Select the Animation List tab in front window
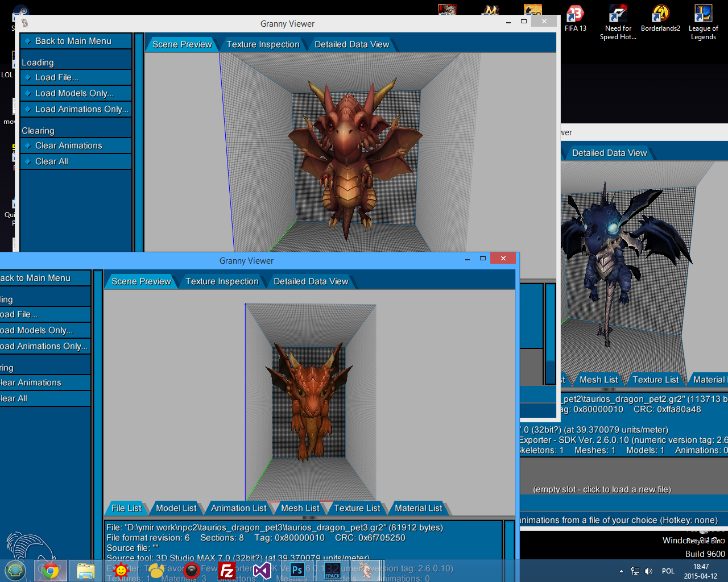The height and width of the screenshot is (582, 728). [x=238, y=508]
